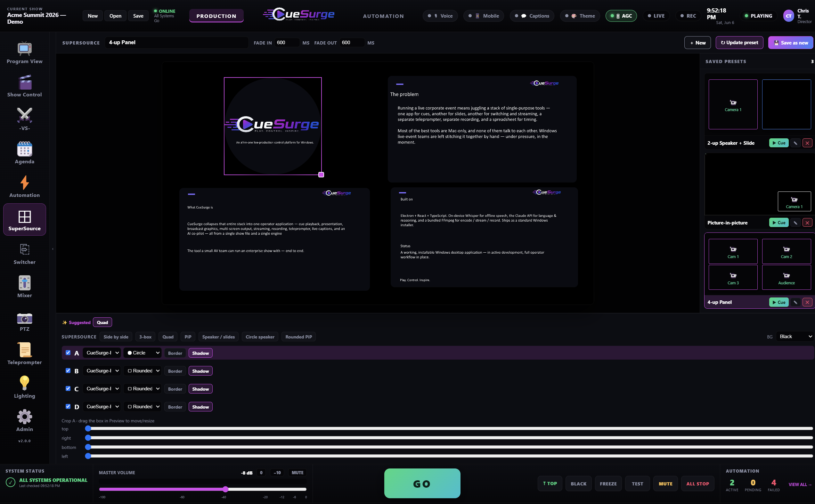
Task: Toggle the REC recording pill
Action: [688, 16]
